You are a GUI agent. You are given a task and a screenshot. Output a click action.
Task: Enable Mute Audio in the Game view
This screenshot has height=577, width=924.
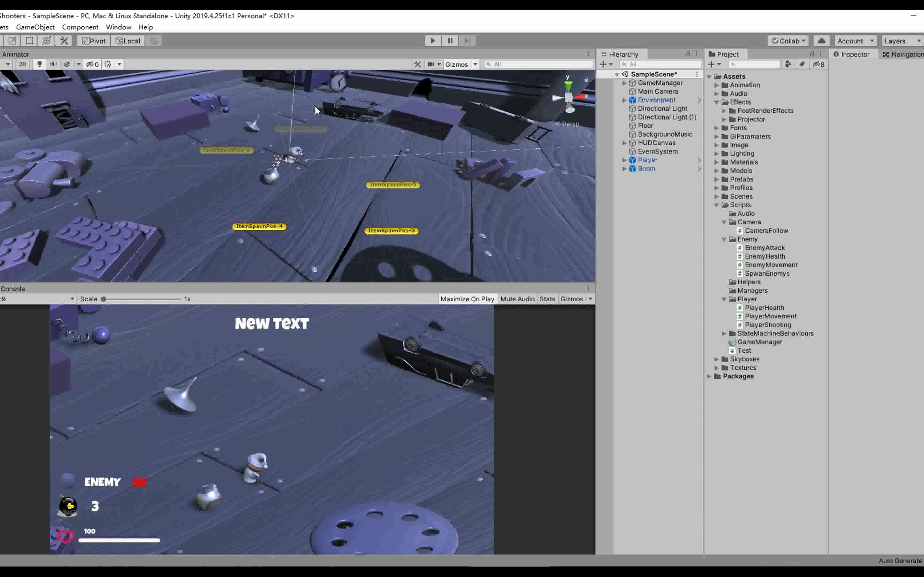(517, 299)
